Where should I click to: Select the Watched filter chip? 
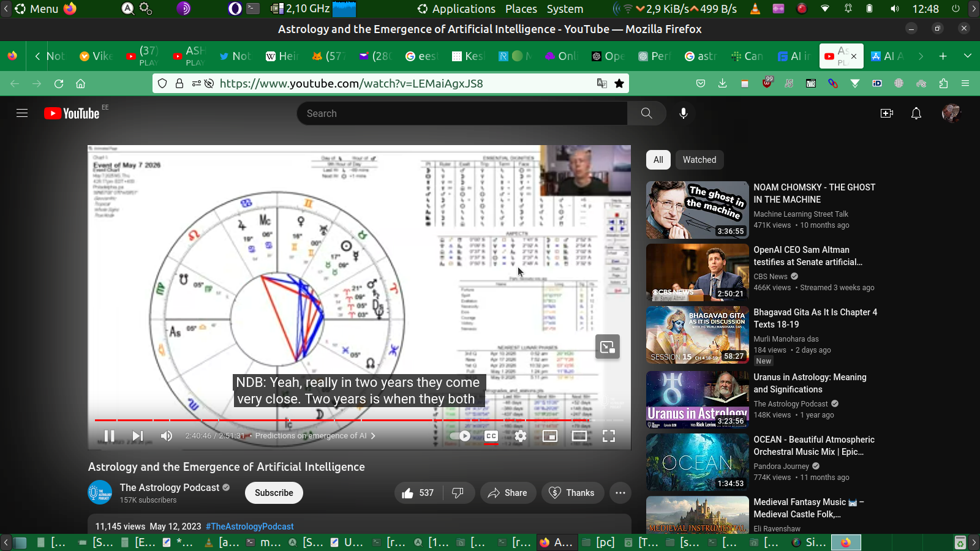(699, 160)
